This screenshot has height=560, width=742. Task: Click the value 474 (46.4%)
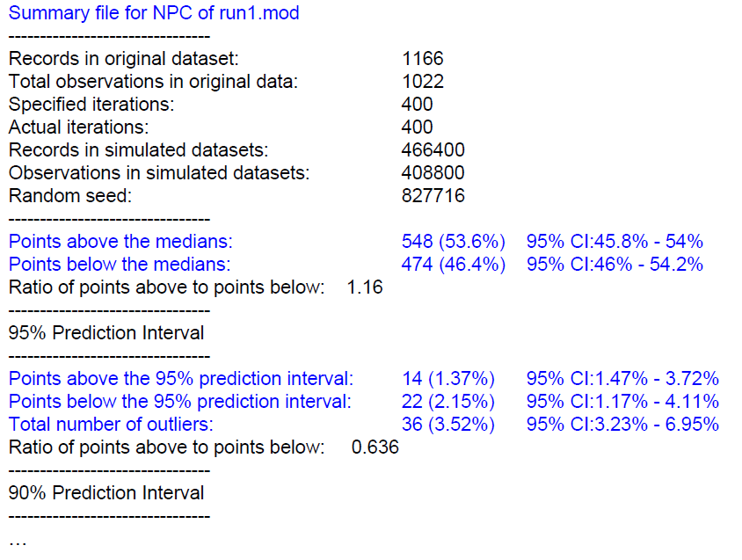(x=454, y=264)
